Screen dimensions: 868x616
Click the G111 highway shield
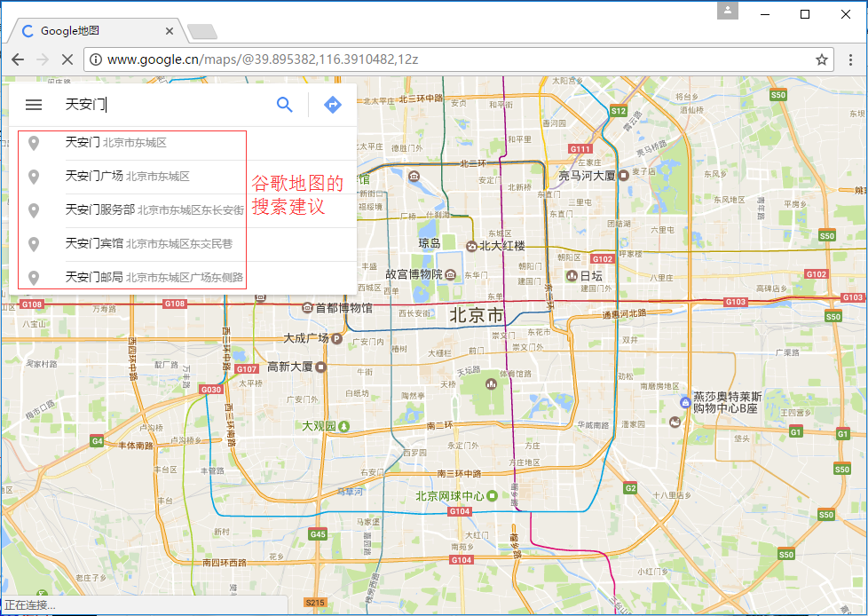(x=580, y=149)
